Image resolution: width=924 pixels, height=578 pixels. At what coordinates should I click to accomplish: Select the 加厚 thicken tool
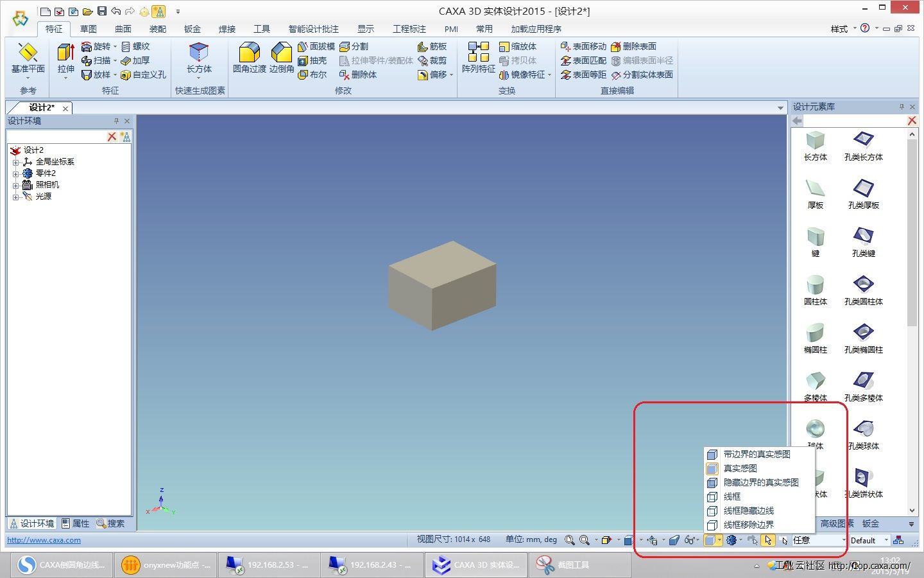coord(135,60)
